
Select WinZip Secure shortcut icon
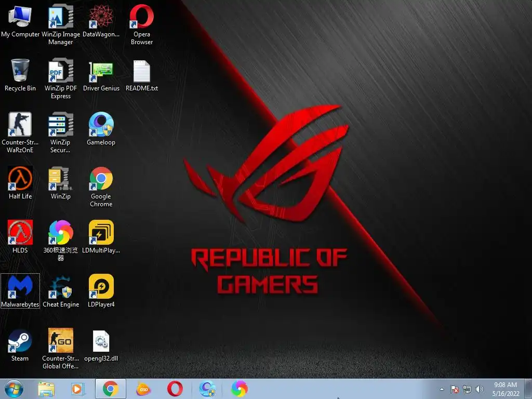pyautogui.click(x=61, y=132)
